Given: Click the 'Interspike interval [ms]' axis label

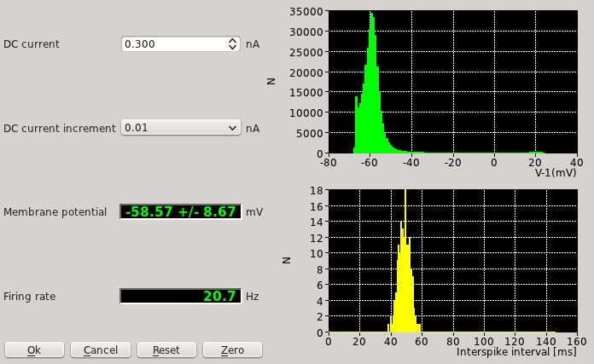Looking at the screenshot, I should click(516, 352).
